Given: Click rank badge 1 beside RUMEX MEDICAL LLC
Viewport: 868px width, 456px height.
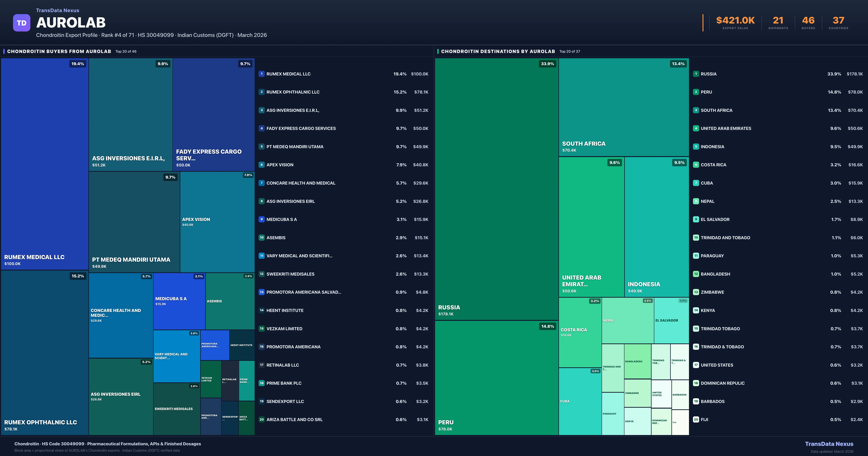Looking at the screenshot, I should (x=261, y=74).
